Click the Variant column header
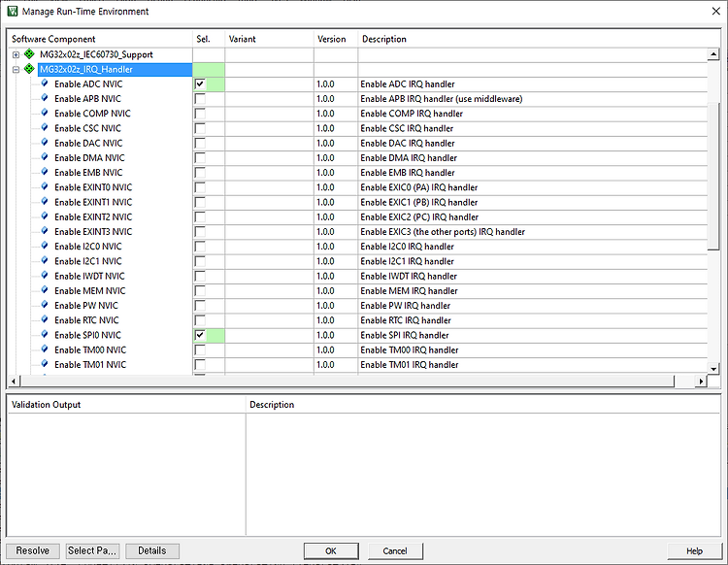The image size is (728, 565). click(x=269, y=39)
